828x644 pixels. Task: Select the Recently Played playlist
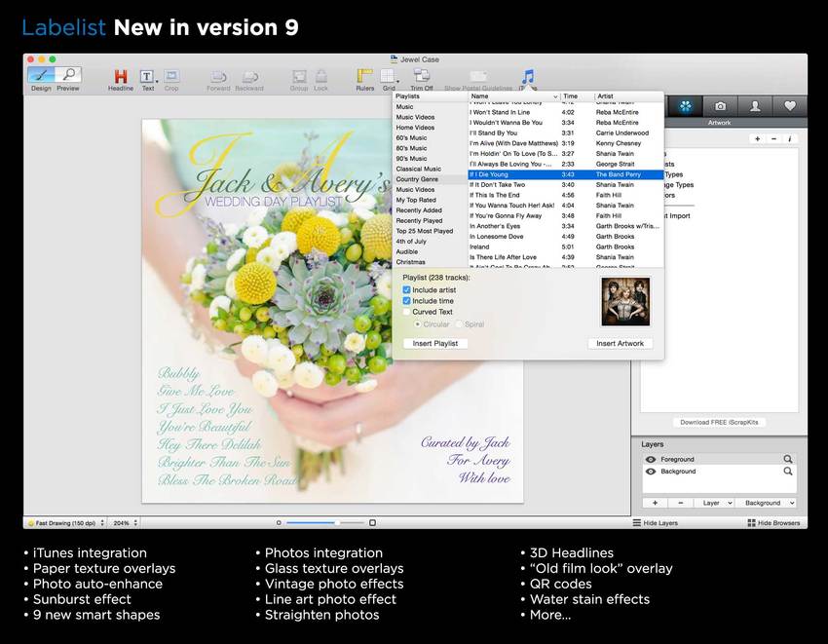coord(419,221)
